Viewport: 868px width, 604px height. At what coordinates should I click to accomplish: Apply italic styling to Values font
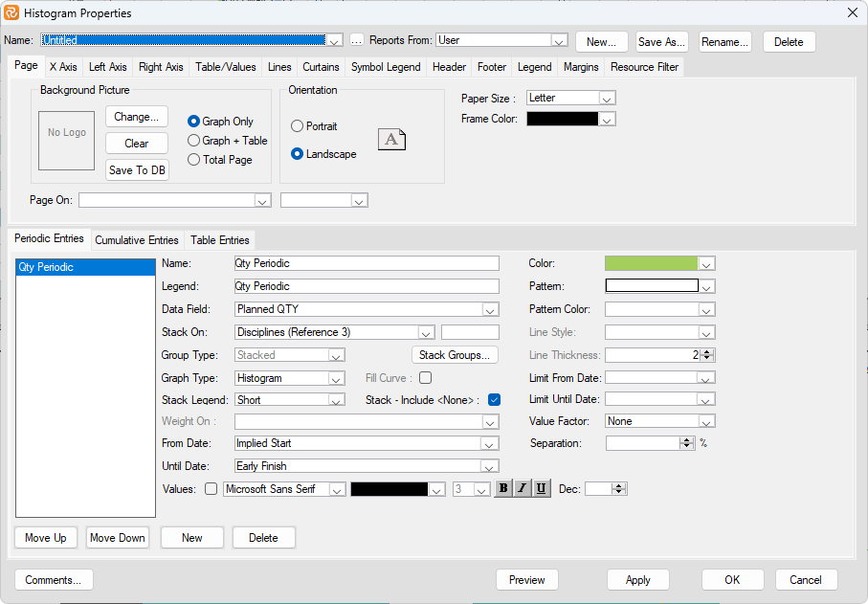click(522, 488)
